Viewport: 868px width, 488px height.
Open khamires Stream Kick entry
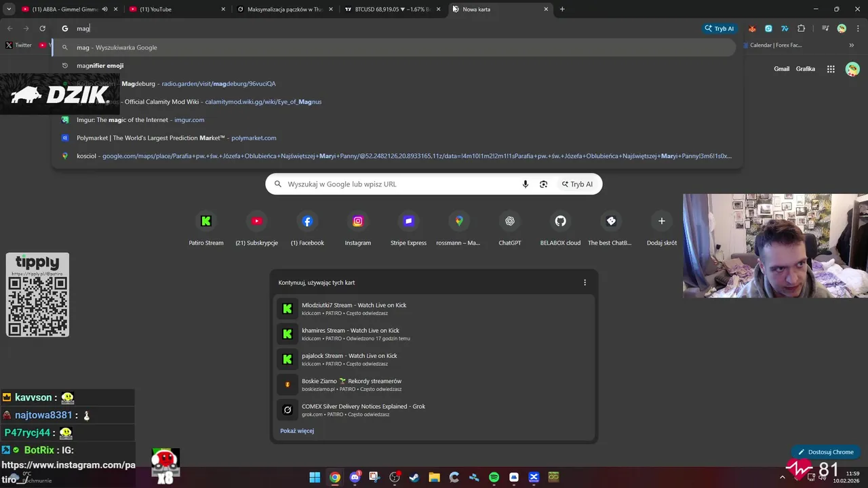434,334
